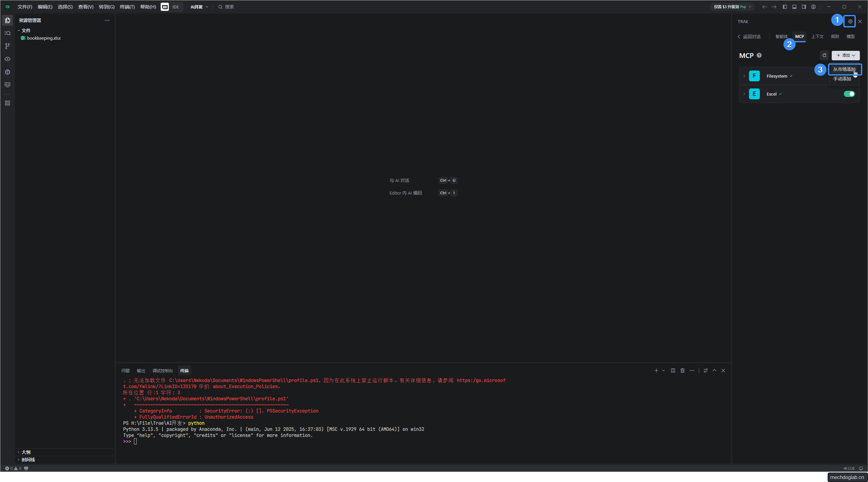Open the Source Control sidebar icon
The image size is (868, 482).
7,46
